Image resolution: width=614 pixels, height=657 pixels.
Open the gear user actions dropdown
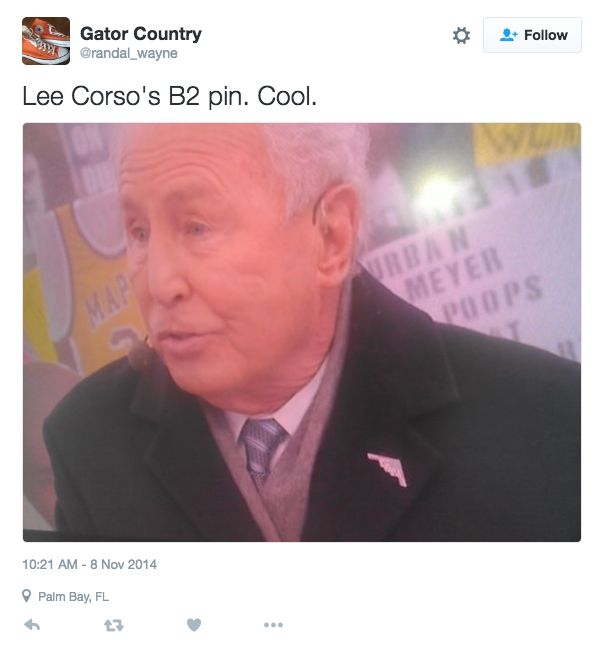point(461,35)
